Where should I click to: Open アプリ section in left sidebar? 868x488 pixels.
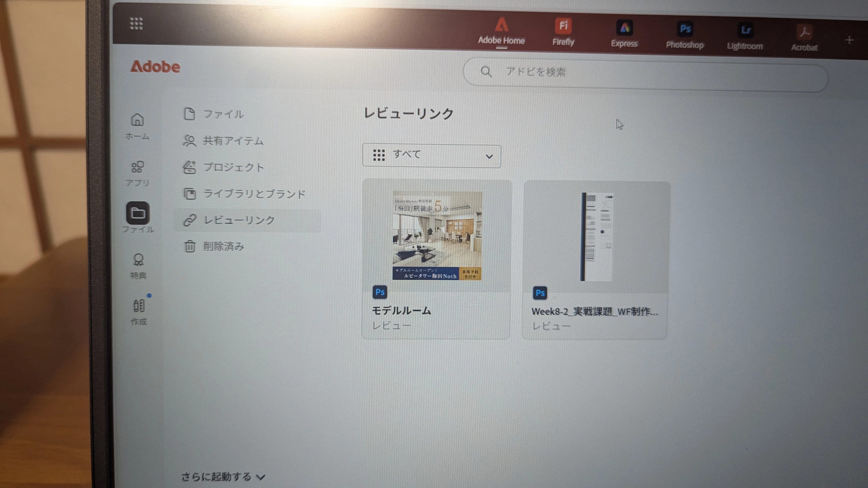(x=137, y=173)
